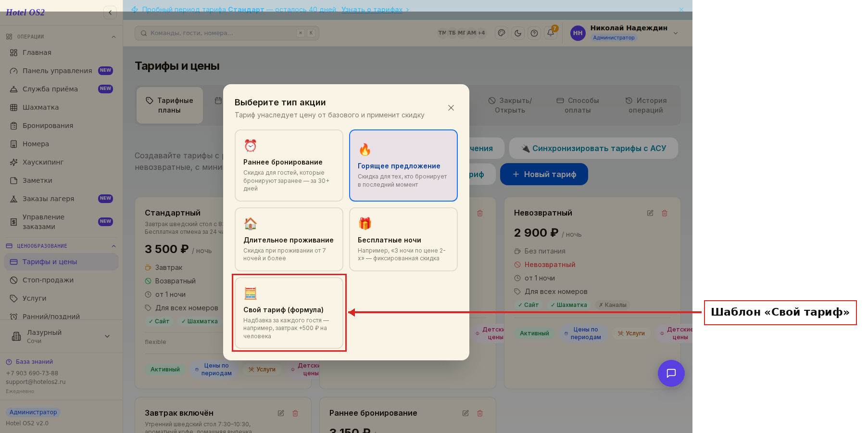Collapse the Ценообразование sidebar section
Image resolution: width=868 pixels, height=433 pixels.
click(x=113, y=246)
